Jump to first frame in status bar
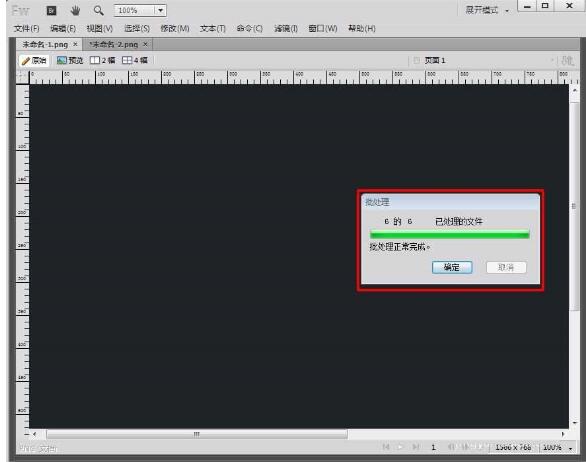Screen dimensions: 586x462 (386, 447)
